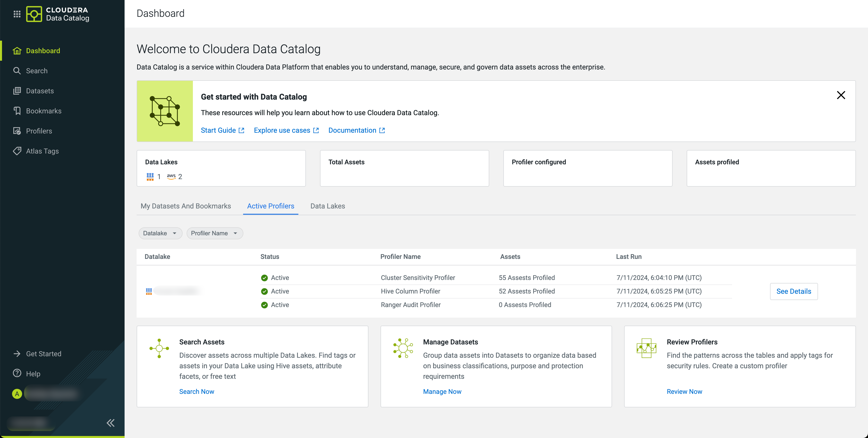Click the Dashboard home icon
The image size is (868, 438).
click(x=17, y=51)
